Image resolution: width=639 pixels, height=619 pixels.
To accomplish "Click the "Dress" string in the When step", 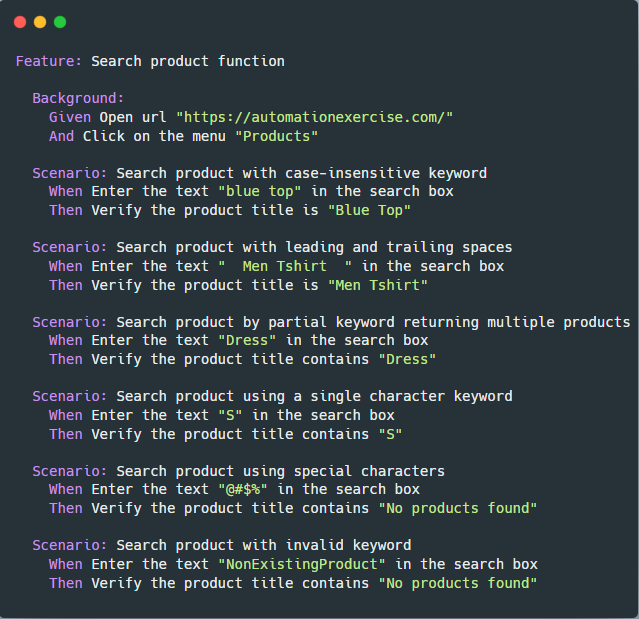I will pos(248,340).
